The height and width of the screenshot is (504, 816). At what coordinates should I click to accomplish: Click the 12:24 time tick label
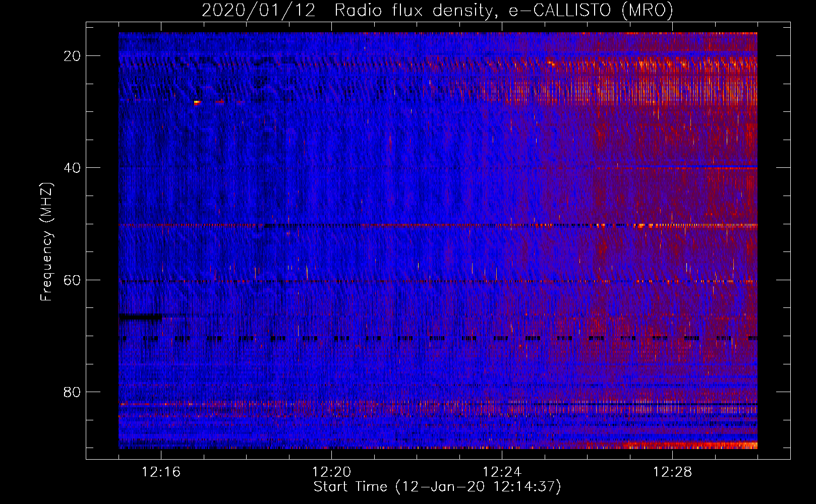coord(502,472)
